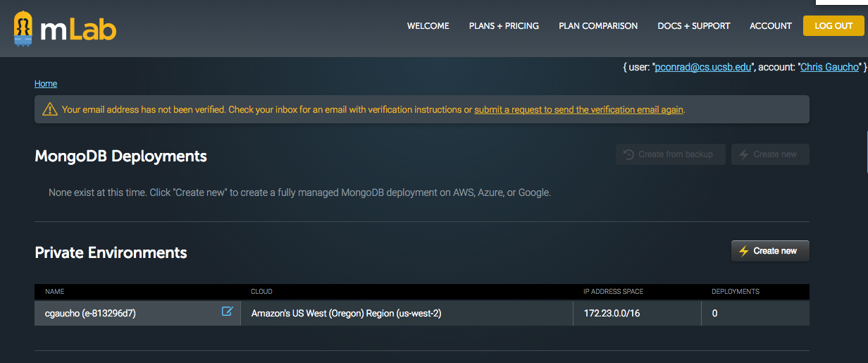The height and width of the screenshot is (363, 868).
Task: Click the disabled Create from backup button
Action: click(x=670, y=154)
